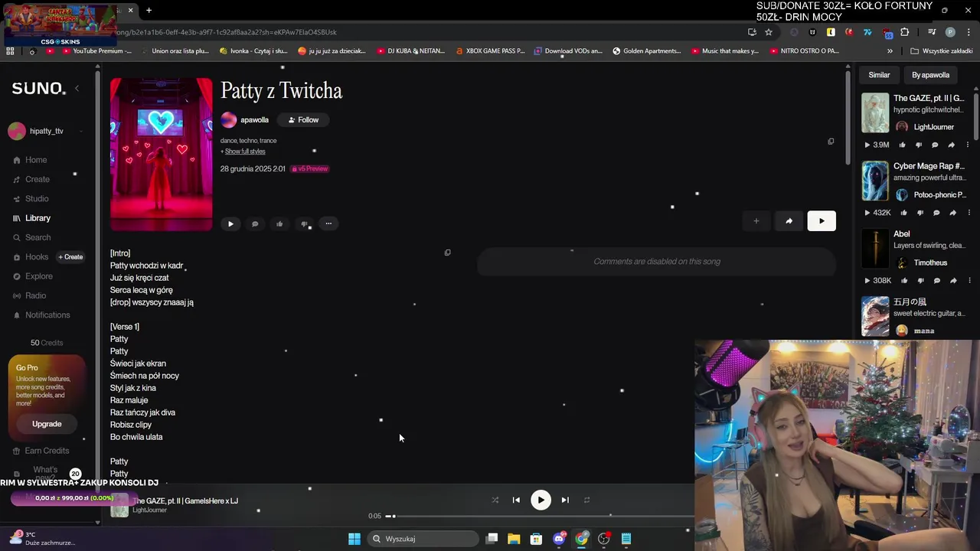
Task: Click the player's main play button
Action: coord(541,500)
